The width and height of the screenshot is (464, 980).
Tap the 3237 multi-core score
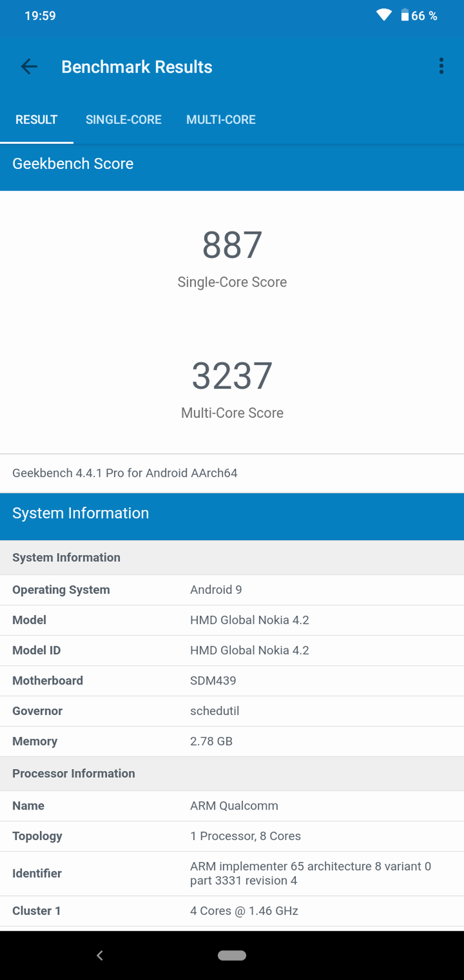tap(232, 376)
